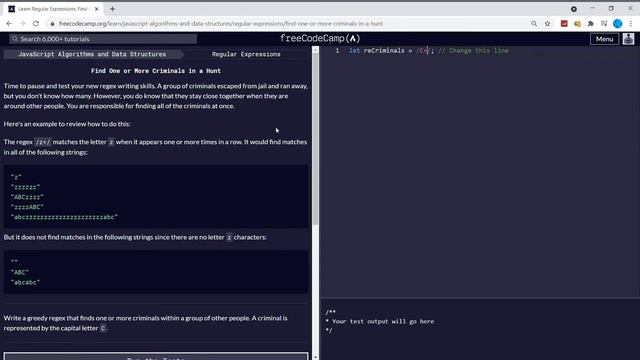The width and height of the screenshot is (640, 360).
Task: Click the yellow extension icon in toolbar
Action: point(577,24)
